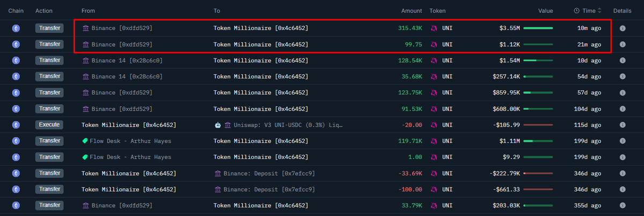Click Transfer badge in the 104d ago row

(49, 109)
